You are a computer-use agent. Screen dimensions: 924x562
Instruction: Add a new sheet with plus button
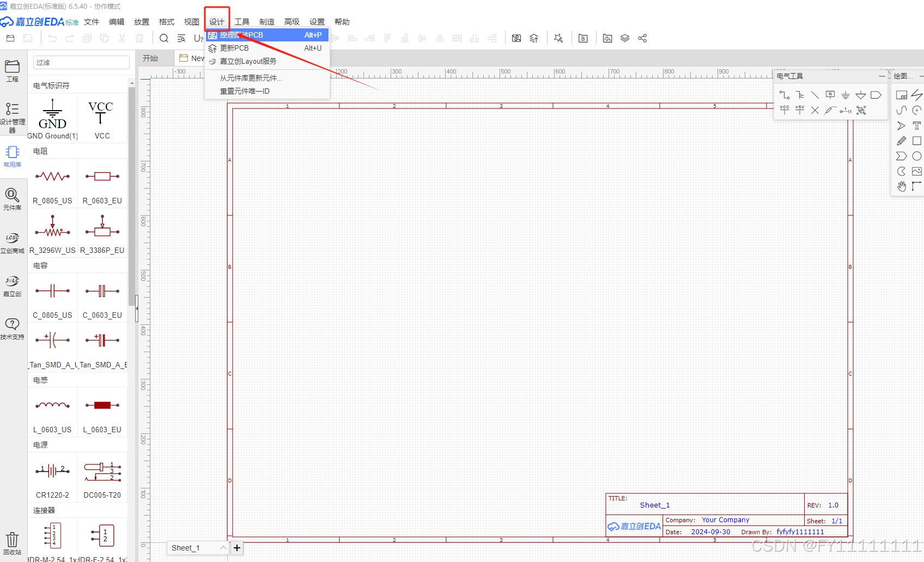237,548
